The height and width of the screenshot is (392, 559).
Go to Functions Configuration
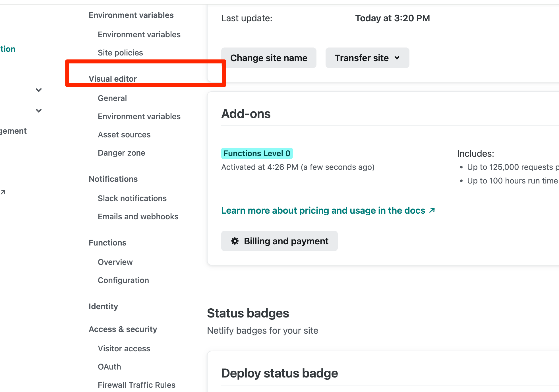(x=123, y=280)
